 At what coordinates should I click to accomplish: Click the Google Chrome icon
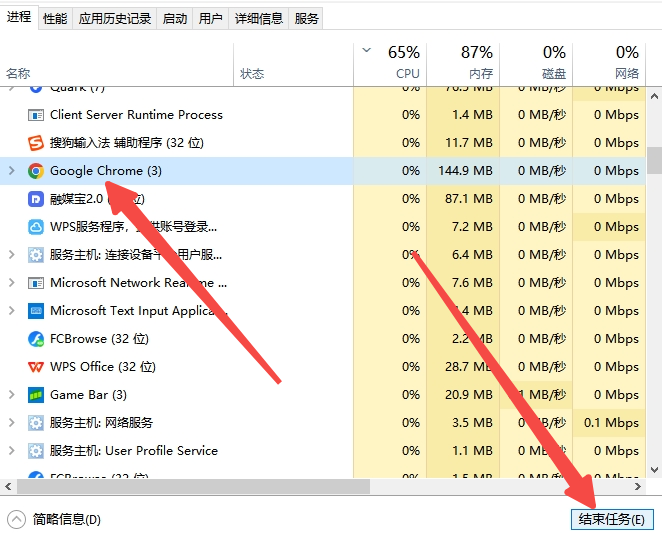click(36, 171)
